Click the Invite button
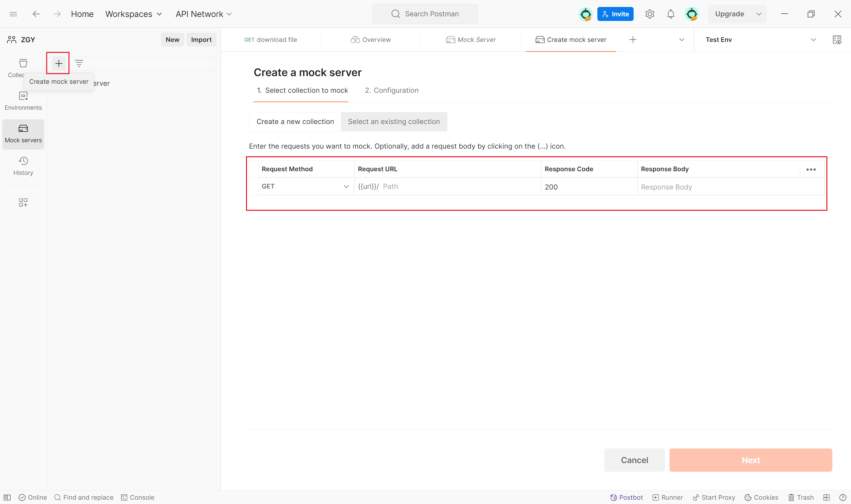 click(x=615, y=14)
